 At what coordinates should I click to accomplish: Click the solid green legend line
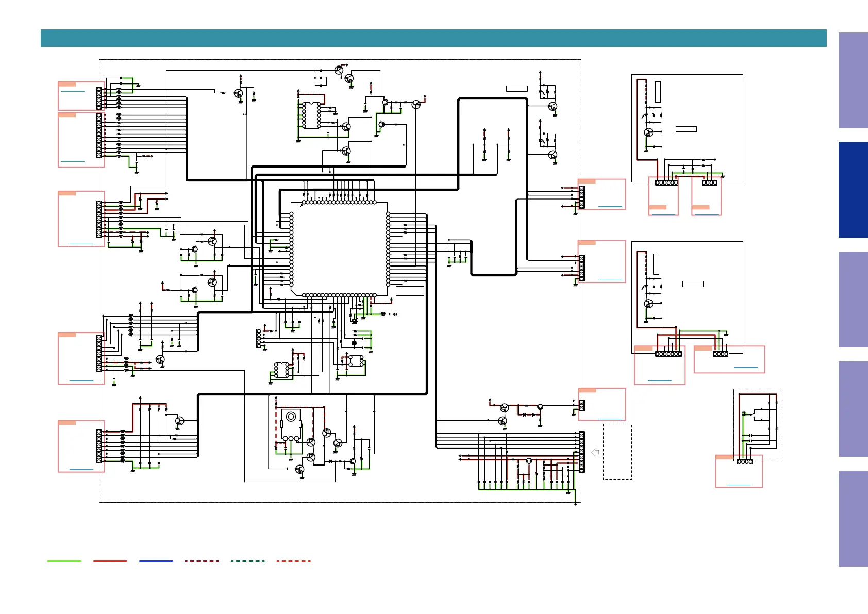pyautogui.click(x=64, y=561)
